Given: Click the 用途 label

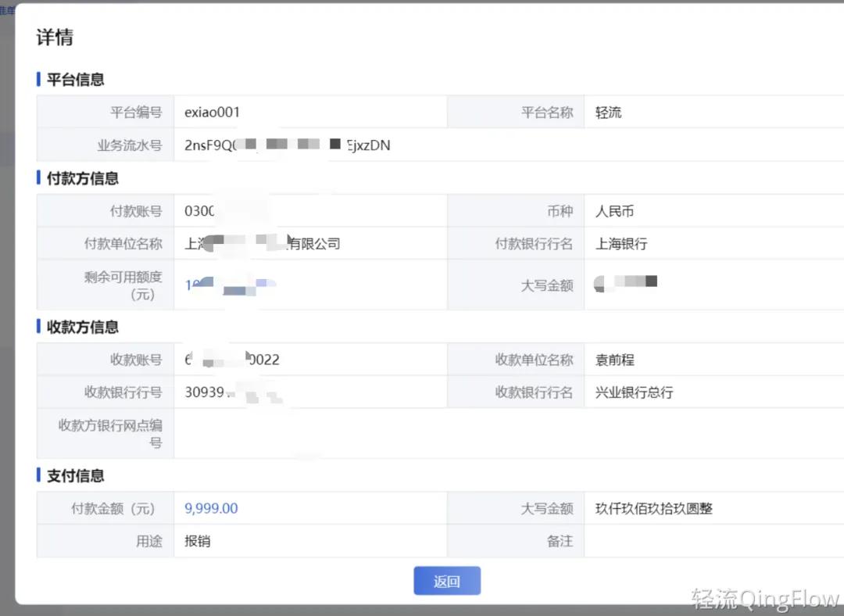Looking at the screenshot, I should [x=149, y=541].
